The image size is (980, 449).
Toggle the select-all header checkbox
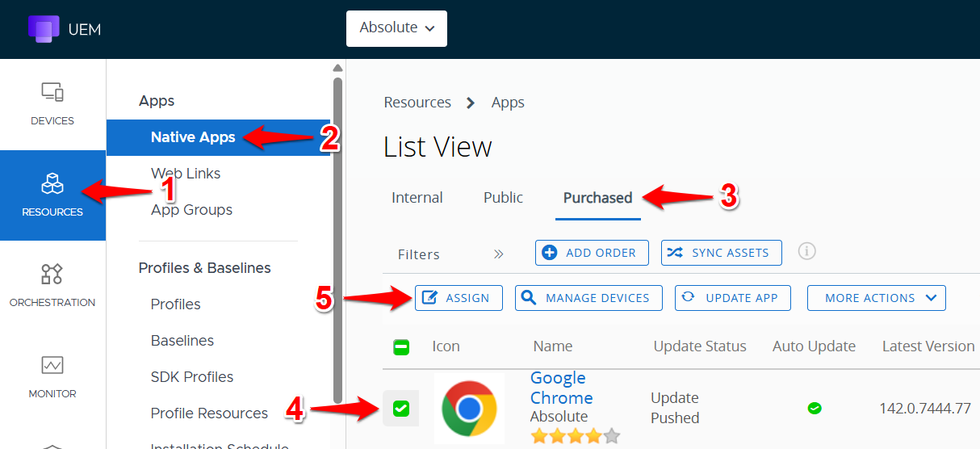(x=401, y=347)
